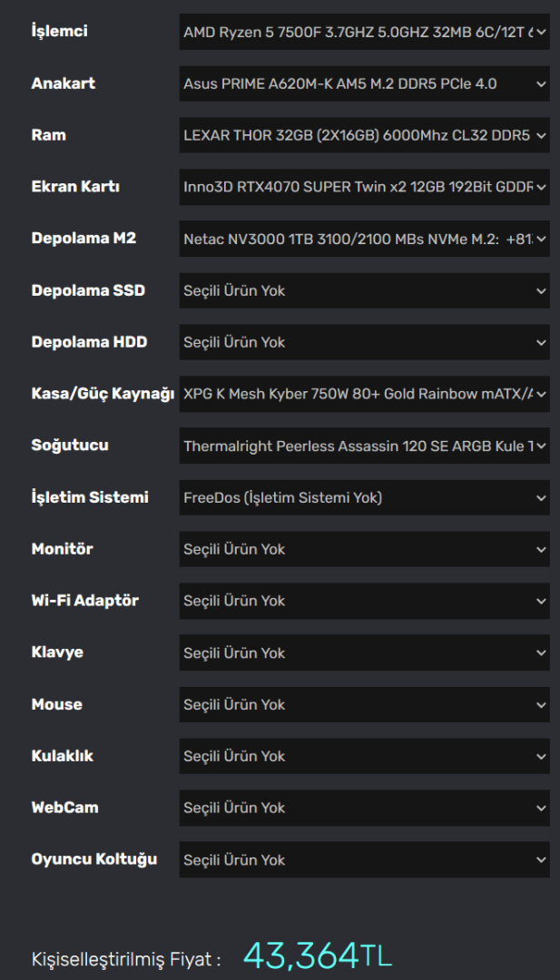Open the Monitör dropdown
Viewport: 560px width, 980px height.
(364, 549)
